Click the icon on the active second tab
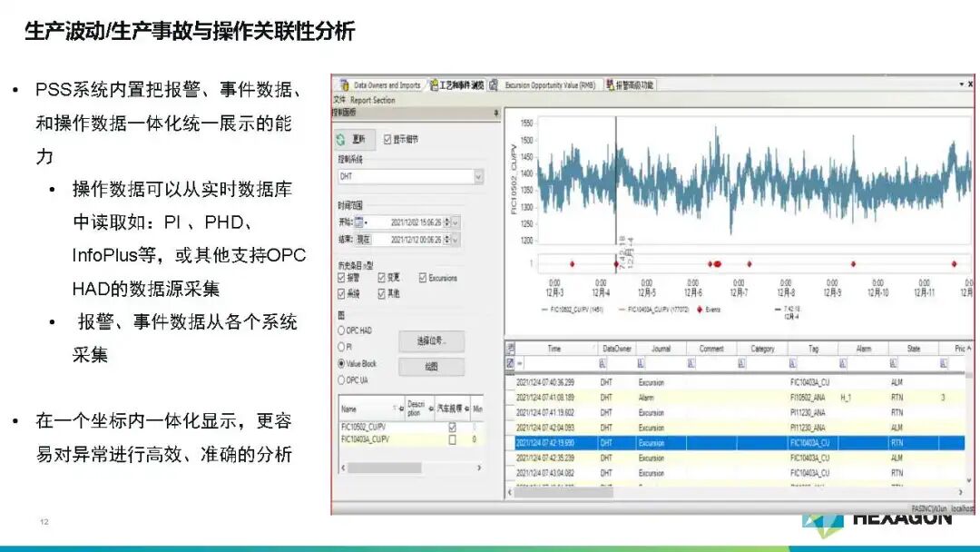Screen dimensions: 980x552 coord(434,85)
